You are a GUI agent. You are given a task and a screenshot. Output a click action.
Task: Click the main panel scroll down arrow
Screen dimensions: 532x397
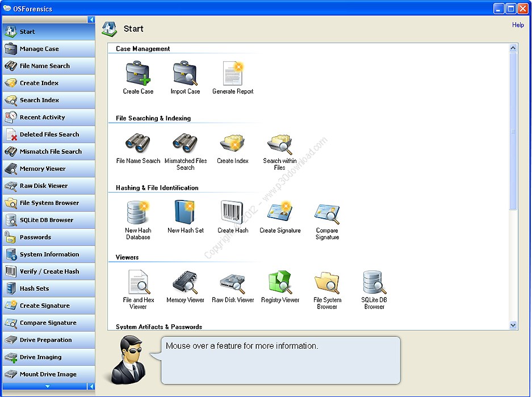tap(513, 325)
